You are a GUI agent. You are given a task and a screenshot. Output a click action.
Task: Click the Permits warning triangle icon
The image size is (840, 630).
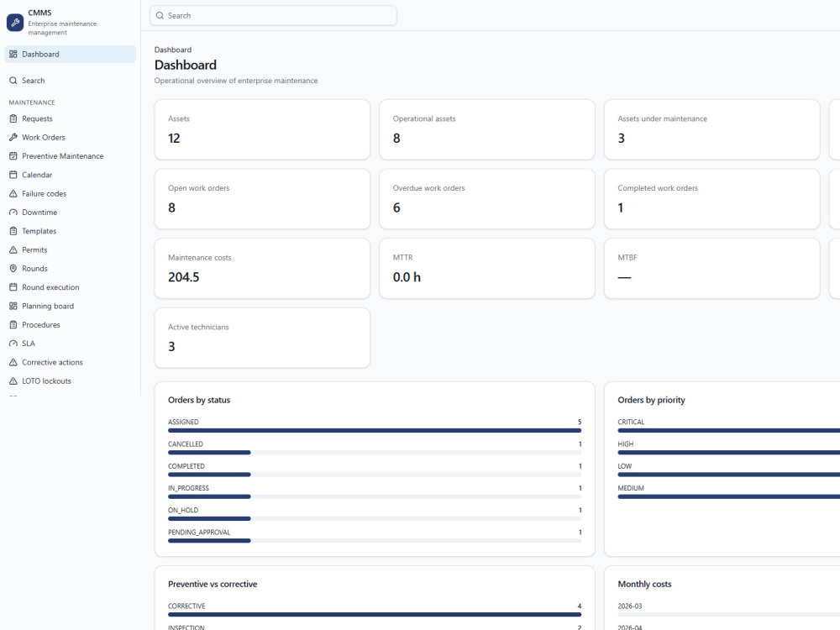(13, 249)
